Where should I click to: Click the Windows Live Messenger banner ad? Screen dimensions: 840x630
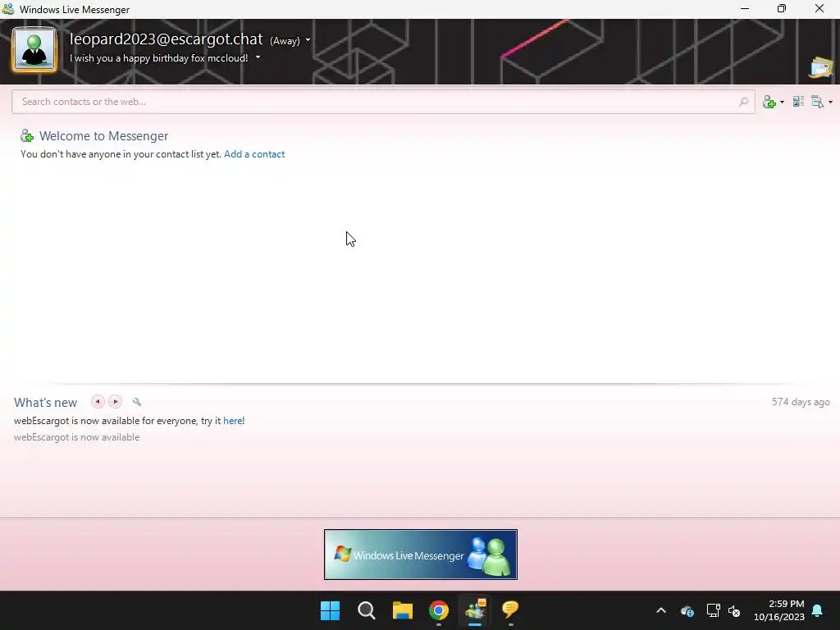pyautogui.click(x=421, y=555)
